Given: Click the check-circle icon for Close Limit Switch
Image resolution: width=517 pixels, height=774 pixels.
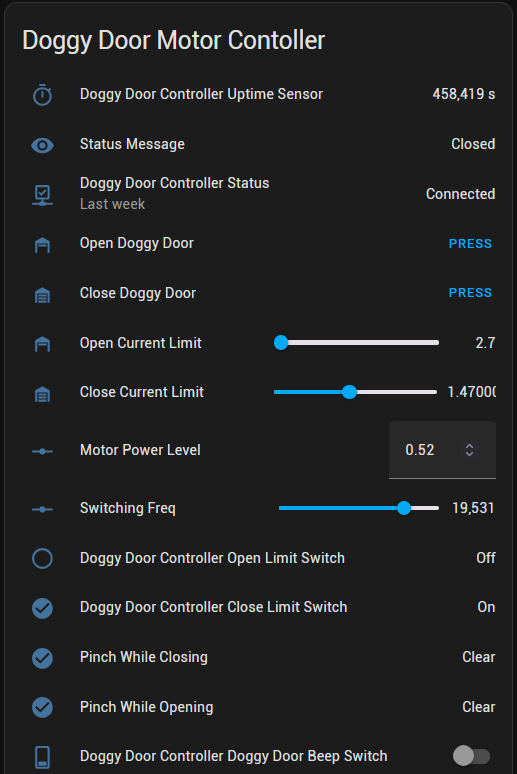Looking at the screenshot, I should click(42, 608).
